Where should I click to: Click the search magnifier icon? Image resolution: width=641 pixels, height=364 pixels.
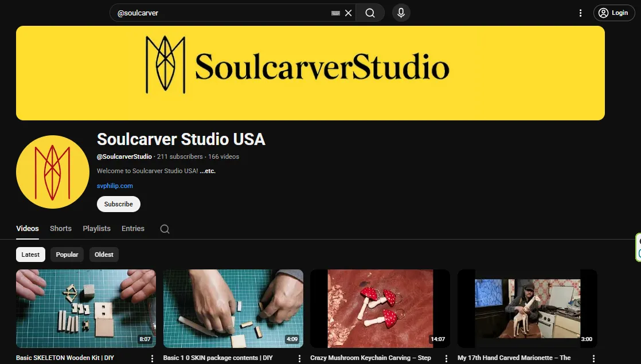coord(370,13)
